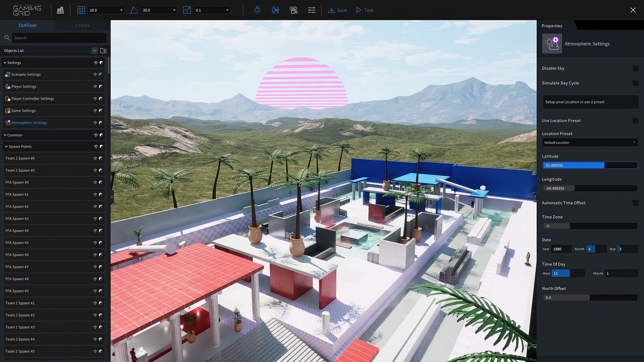This screenshot has height=362, width=644.
Task: Toggle visibility of Team 1 Spawn #0
Action: tap(95, 158)
